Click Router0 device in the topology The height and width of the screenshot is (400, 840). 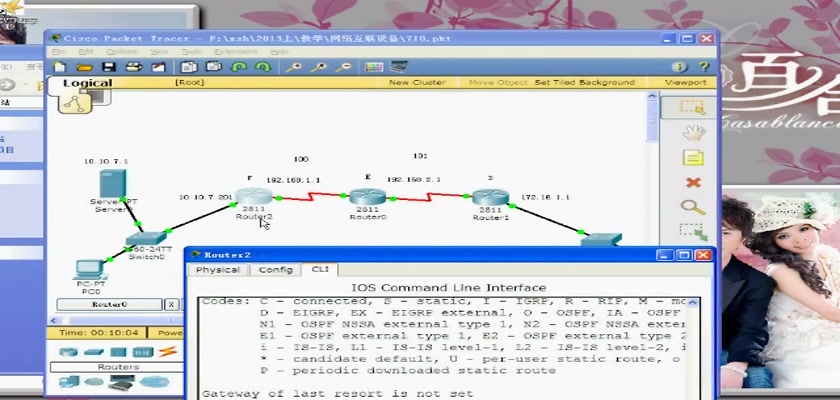click(368, 196)
